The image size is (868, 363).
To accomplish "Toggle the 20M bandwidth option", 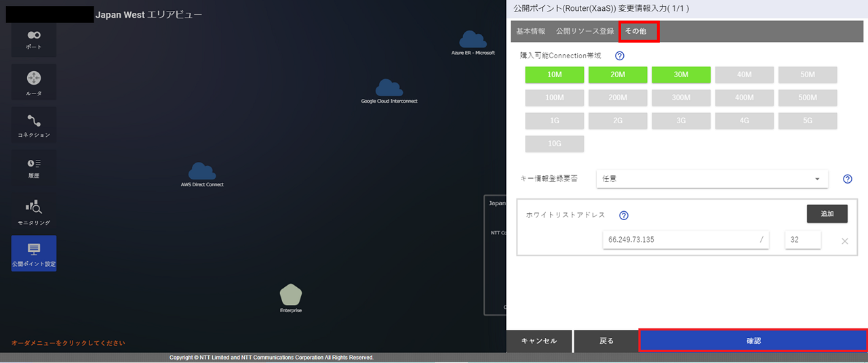I will click(x=618, y=75).
